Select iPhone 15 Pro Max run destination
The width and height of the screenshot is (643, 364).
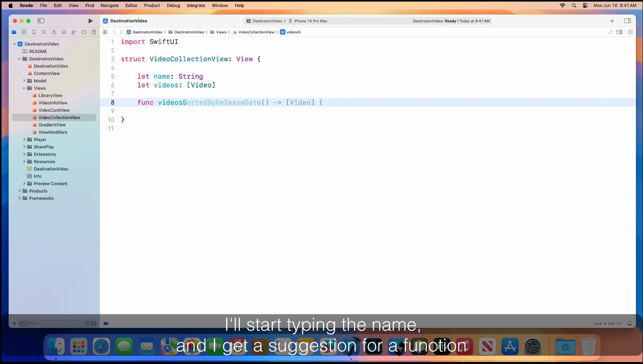tap(310, 21)
